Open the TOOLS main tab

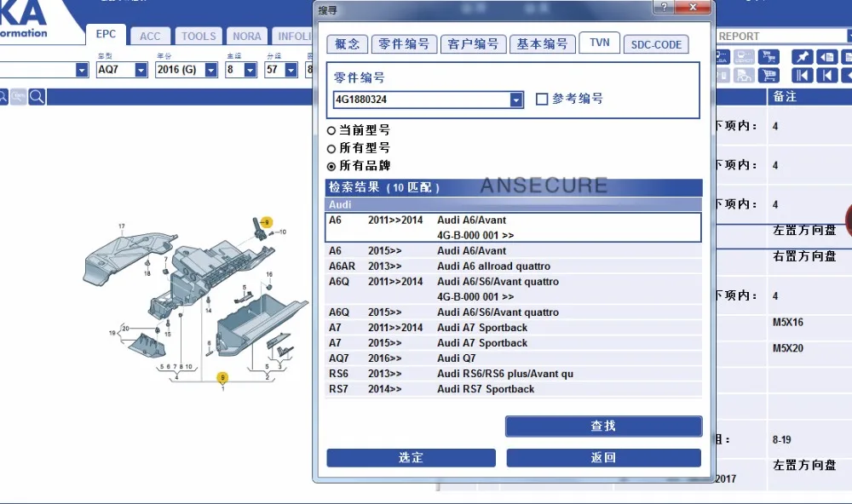[x=199, y=37]
